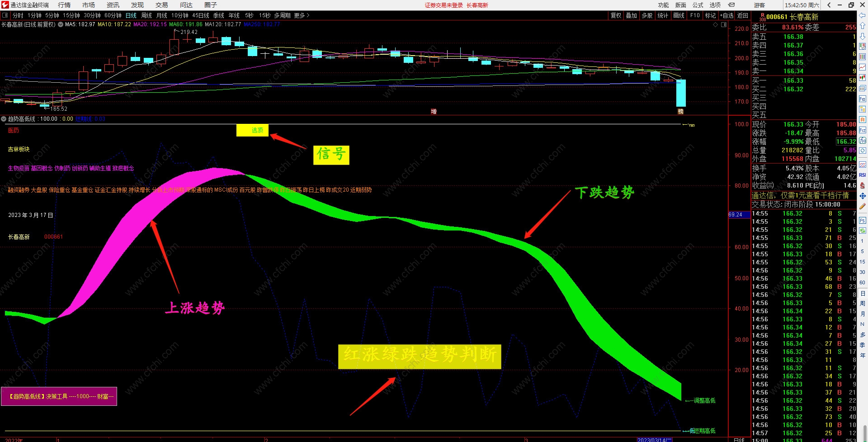Click the green refresh icon in sidebar
This screenshot has width=868, height=442.
click(863, 230)
